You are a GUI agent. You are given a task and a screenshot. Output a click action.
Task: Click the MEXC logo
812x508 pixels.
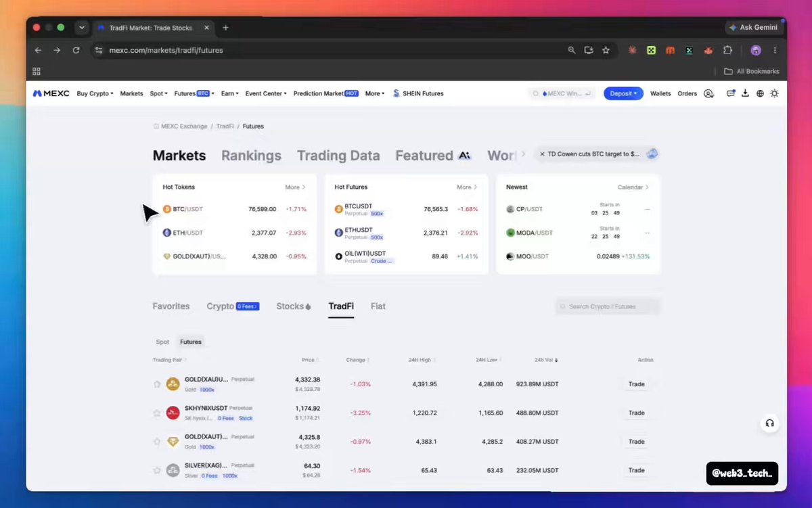51,93
